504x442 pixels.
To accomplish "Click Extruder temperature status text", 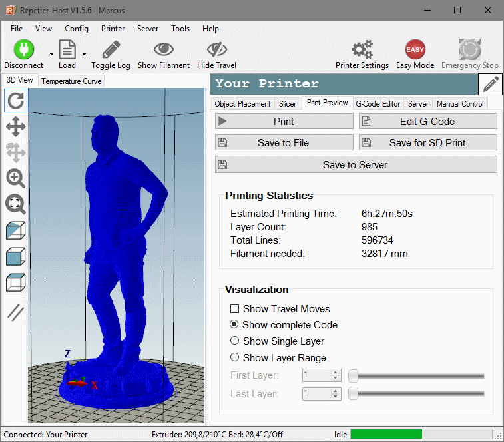I will (x=217, y=435).
